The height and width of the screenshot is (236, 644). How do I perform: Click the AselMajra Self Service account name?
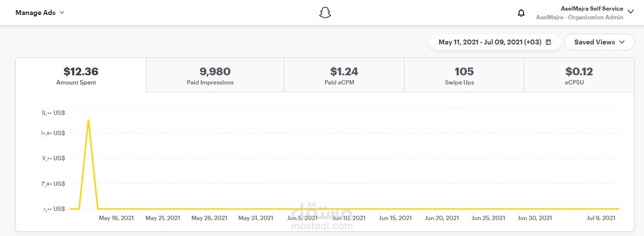[x=592, y=9]
